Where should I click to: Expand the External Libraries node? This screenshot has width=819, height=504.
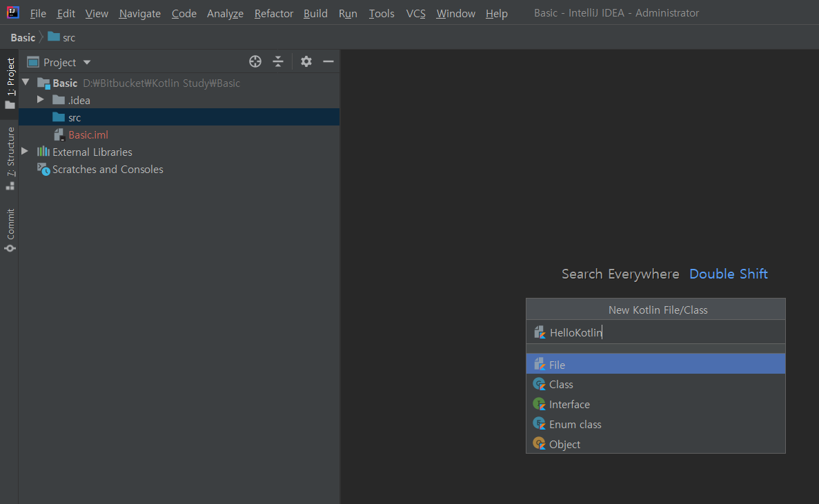coord(25,151)
